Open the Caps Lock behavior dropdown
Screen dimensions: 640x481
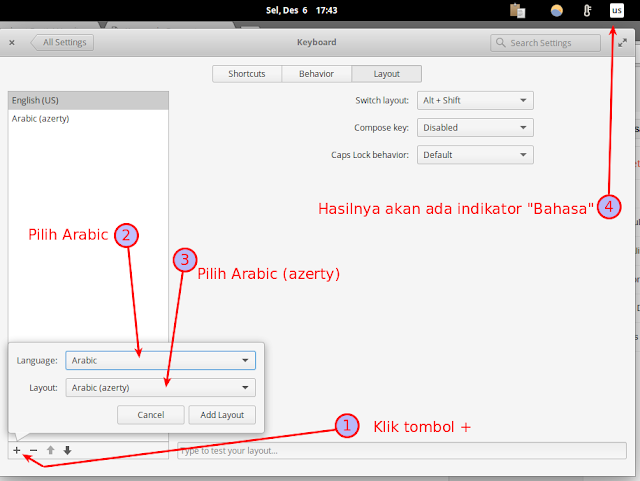coord(475,155)
